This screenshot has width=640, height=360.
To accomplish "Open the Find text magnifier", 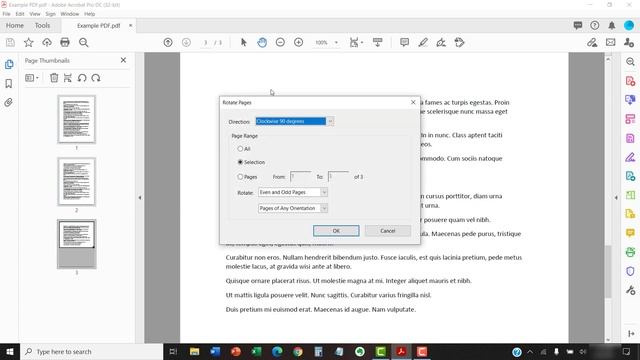I will coord(84,42).
